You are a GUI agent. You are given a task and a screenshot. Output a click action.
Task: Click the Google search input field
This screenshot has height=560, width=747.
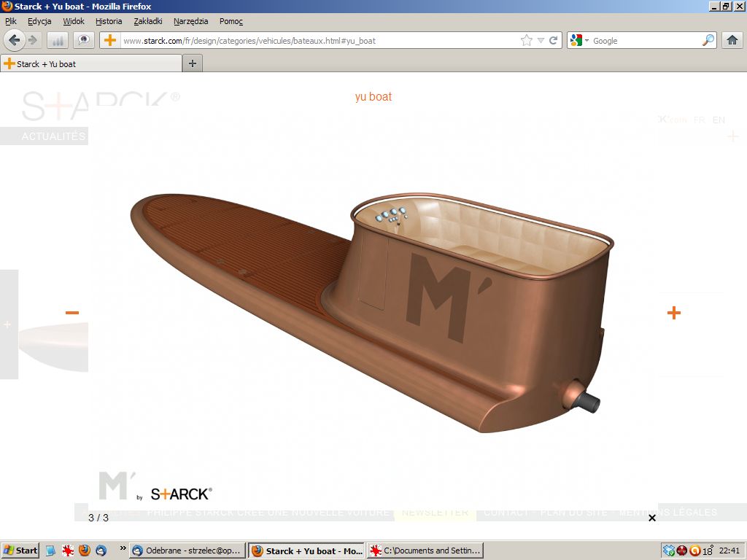click(x=646, y=41)
